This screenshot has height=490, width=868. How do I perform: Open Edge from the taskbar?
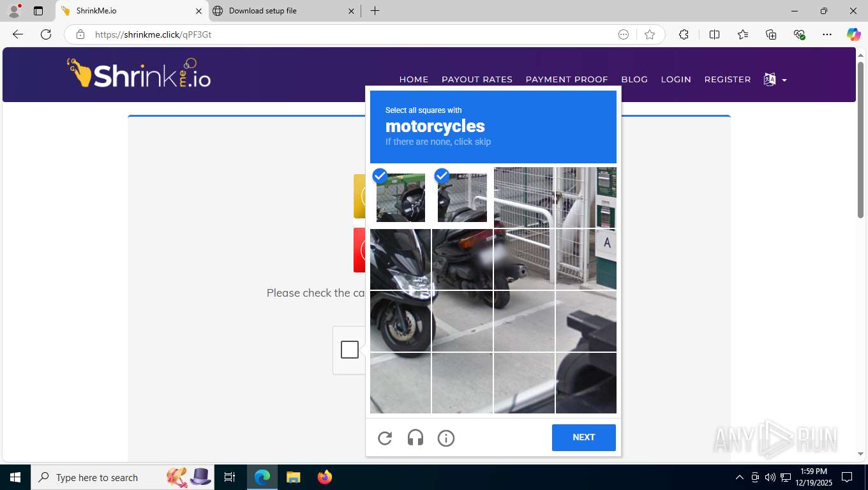262,477
